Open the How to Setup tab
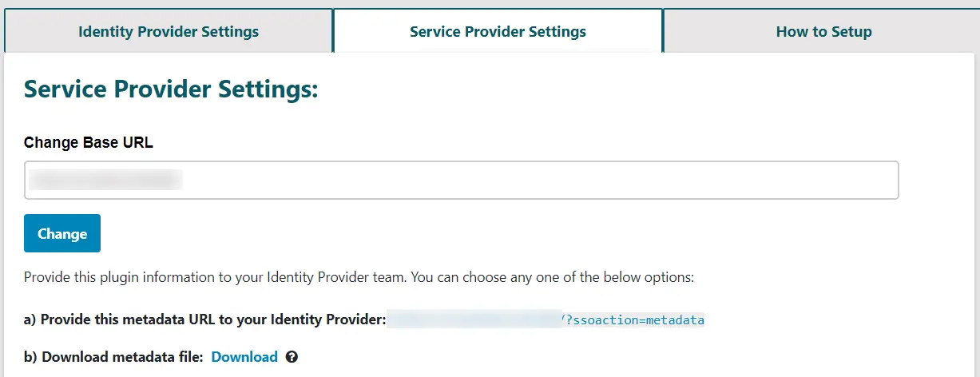Screen dimensions: 980x377 click(823, 32)
